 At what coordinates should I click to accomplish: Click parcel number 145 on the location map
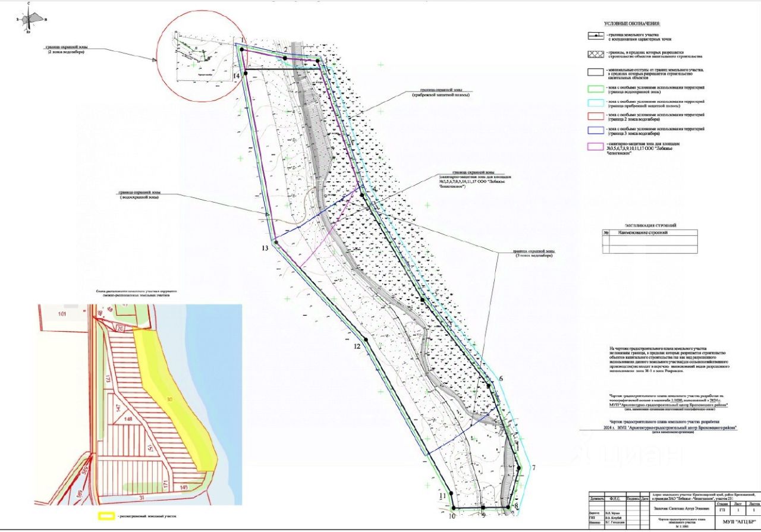(x=183, y=488)
